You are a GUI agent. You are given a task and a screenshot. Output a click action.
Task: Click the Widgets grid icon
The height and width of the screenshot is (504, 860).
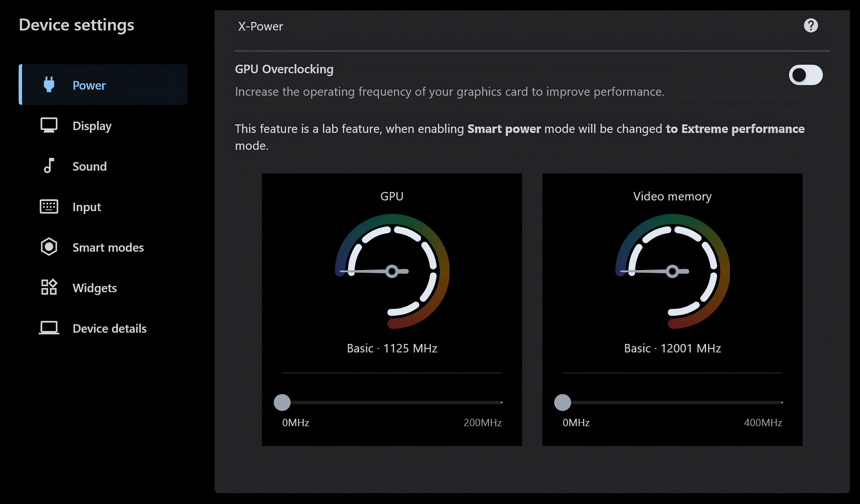tap(49, 287)
